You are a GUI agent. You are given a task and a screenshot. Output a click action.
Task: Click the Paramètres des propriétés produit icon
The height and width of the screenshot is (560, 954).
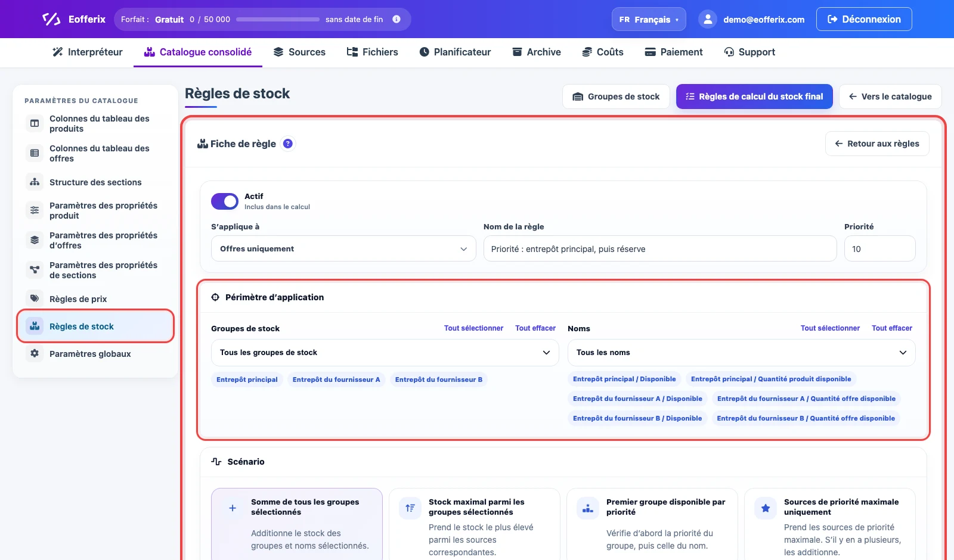[35, 210]
